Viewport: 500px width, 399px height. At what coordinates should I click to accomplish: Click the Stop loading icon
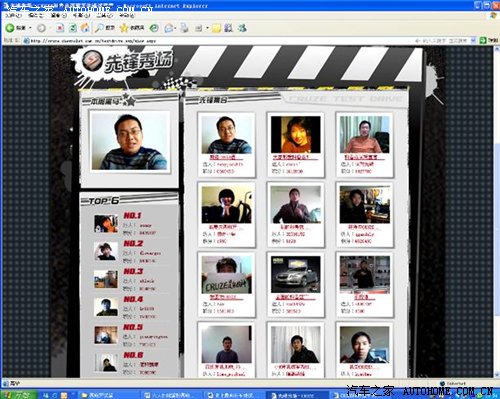(60, 28)
